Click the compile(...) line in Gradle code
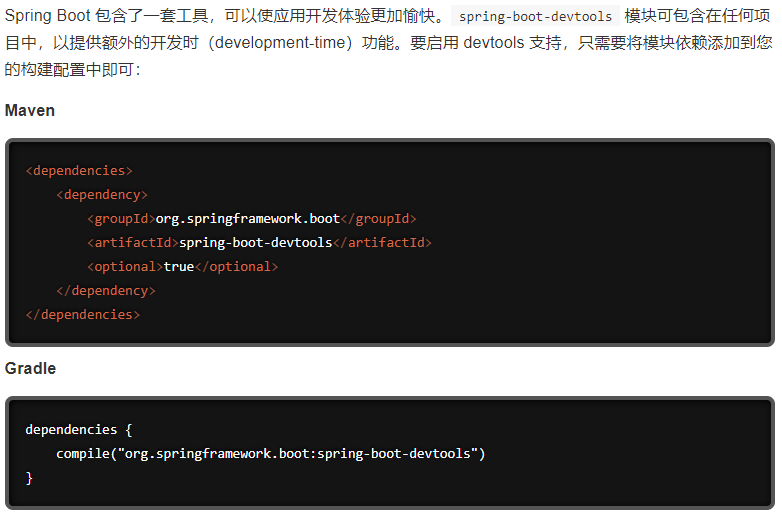This screenshot has width=782, height=519. pos(270,453)
